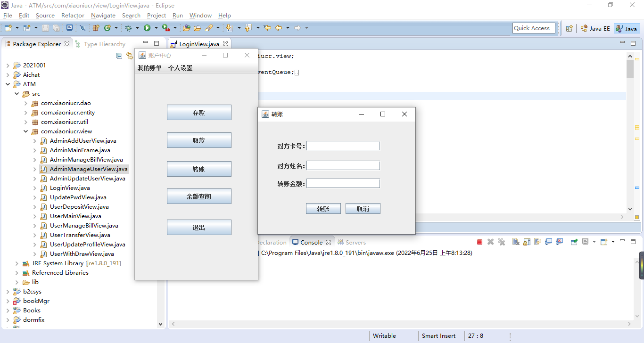The height and width of the screenshot is (343, 644).
Task: Click the Debug bug icon
Action: [128, 28]
